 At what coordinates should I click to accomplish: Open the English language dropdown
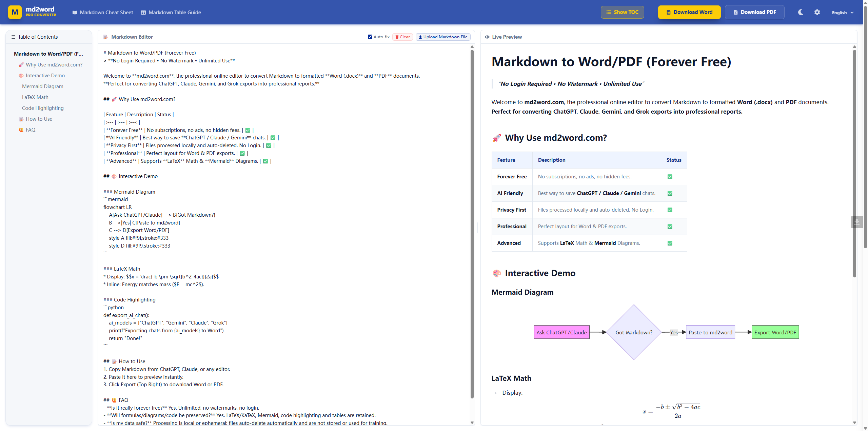click(x=843, y=12)
